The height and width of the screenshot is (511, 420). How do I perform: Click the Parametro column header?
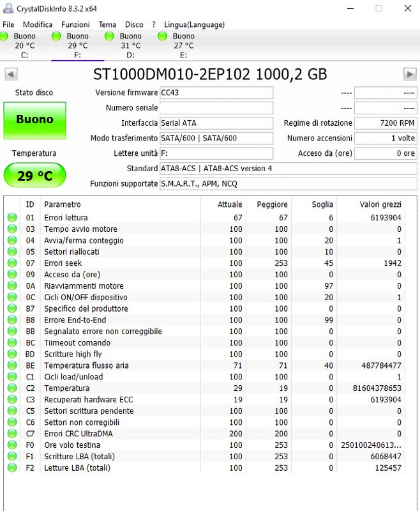pos(120,204)
